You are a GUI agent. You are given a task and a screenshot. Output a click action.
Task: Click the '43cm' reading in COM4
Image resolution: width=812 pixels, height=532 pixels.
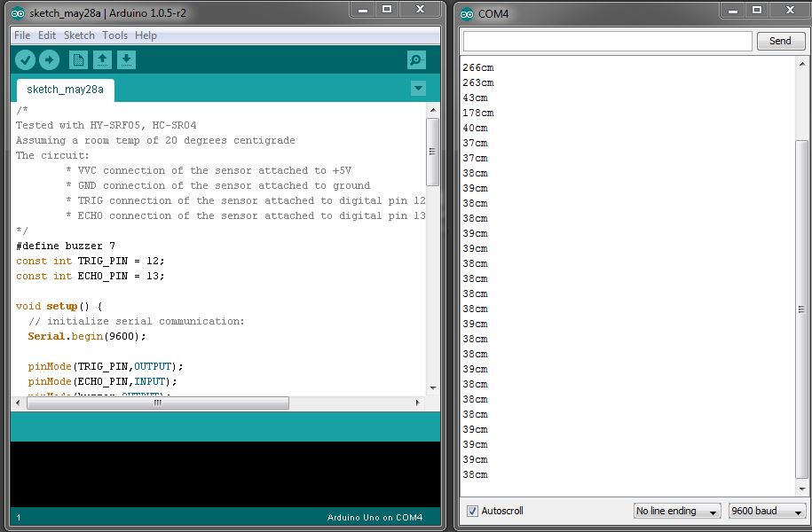pyautogui.click(x=475, y=98)
